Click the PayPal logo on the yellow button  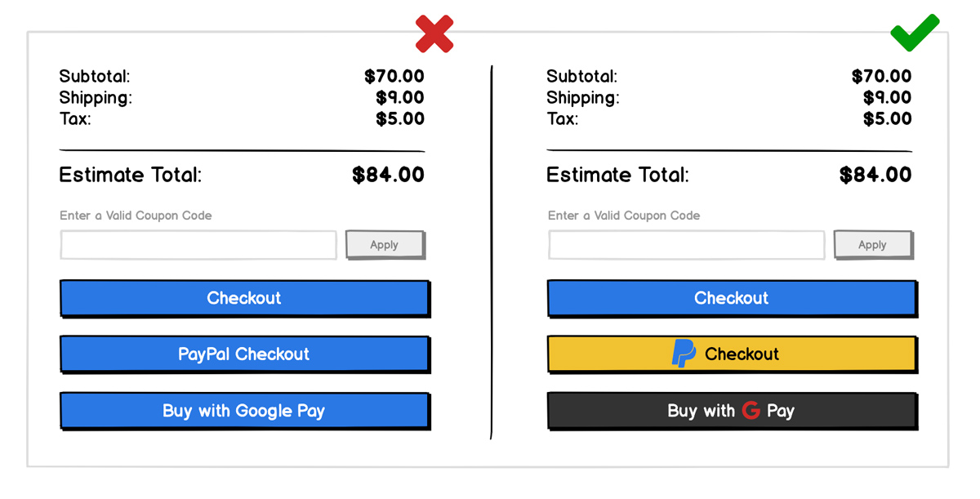coord(683,354)
